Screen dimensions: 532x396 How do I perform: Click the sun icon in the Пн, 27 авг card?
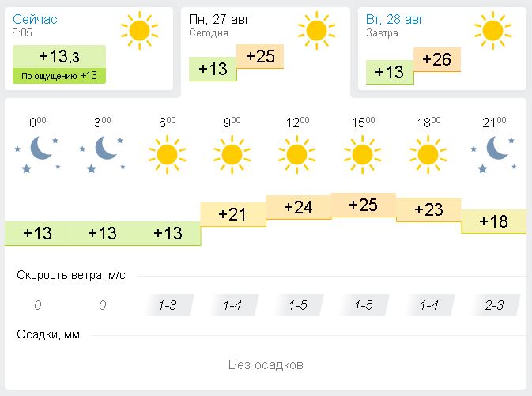coord(316,30)
